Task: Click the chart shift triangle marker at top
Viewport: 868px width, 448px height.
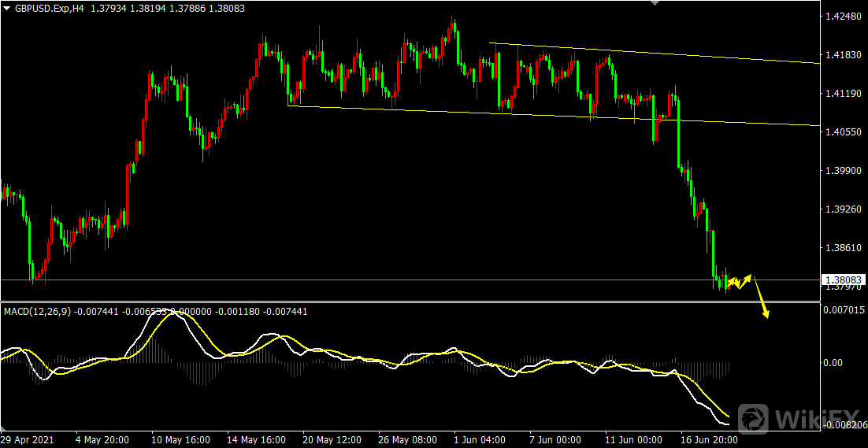Action: (x=652, y=3)
